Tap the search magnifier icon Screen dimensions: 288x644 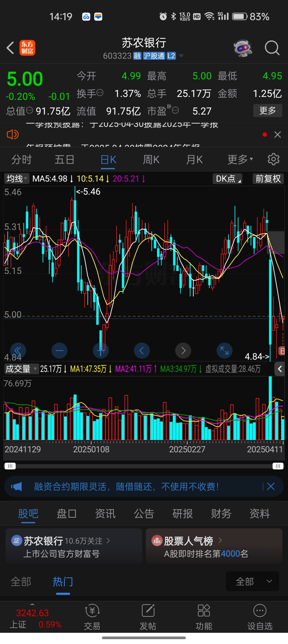272,48
